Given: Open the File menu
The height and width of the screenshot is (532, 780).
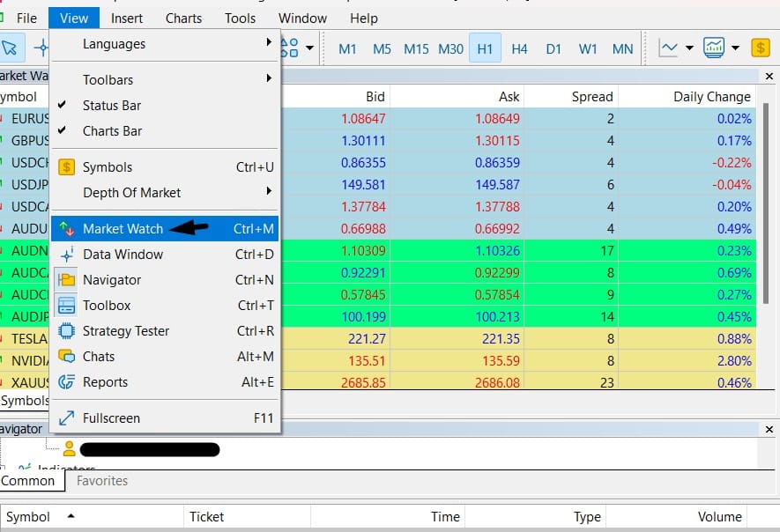Looking at the screenshot, I should coord(26,18).
